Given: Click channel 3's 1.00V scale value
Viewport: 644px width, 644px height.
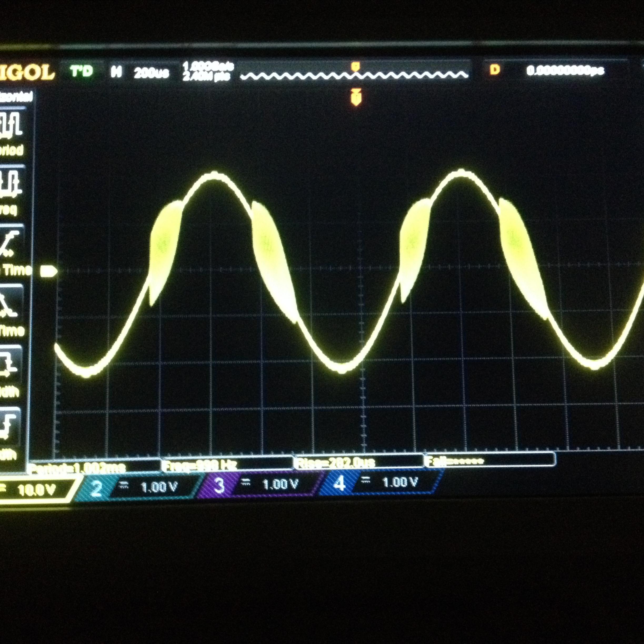Looking at the screenshot, I should click(x=280, y=484).
